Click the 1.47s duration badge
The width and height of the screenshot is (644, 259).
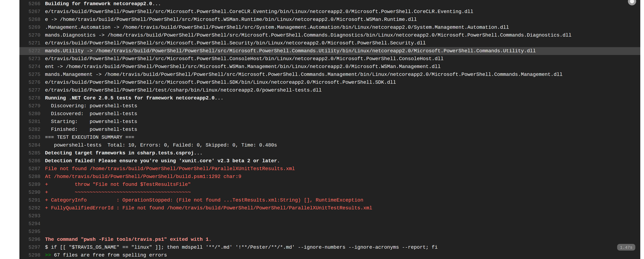626,247
